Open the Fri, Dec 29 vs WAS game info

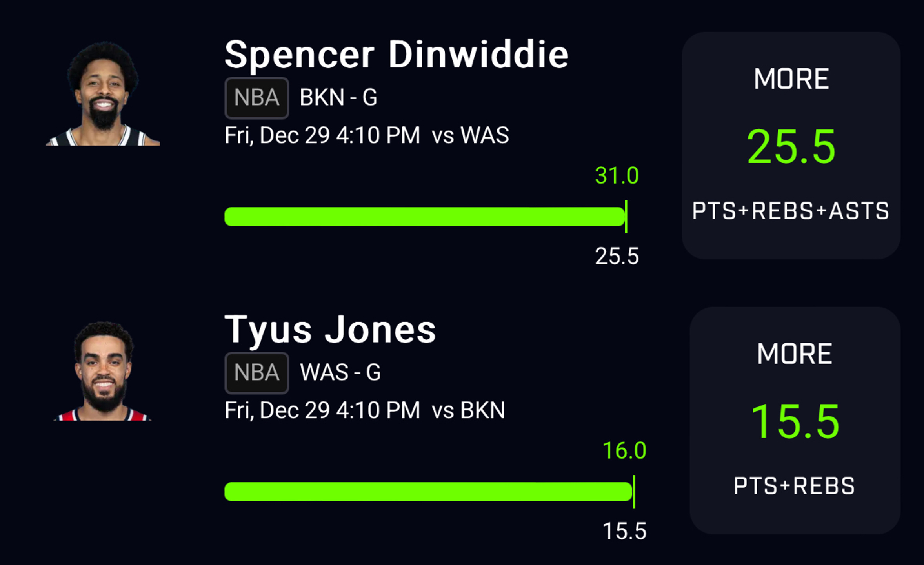[367, 135]
